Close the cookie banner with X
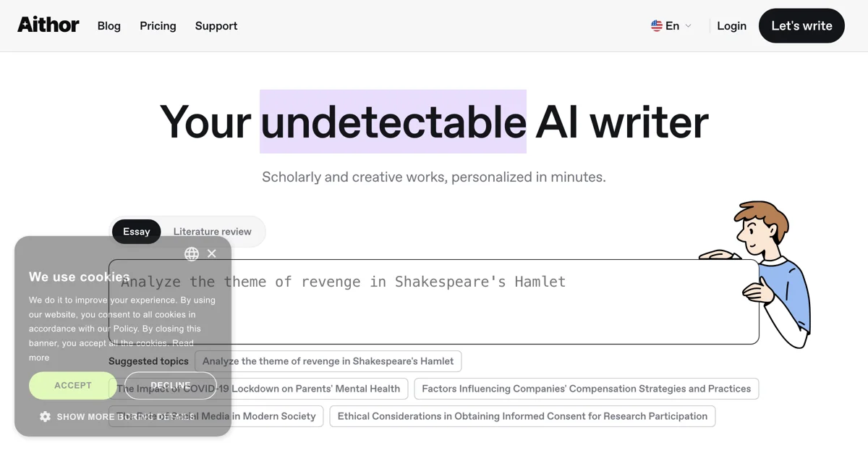Image resolution: width=868 pixels, height=451 pixels. coord(211,253)
